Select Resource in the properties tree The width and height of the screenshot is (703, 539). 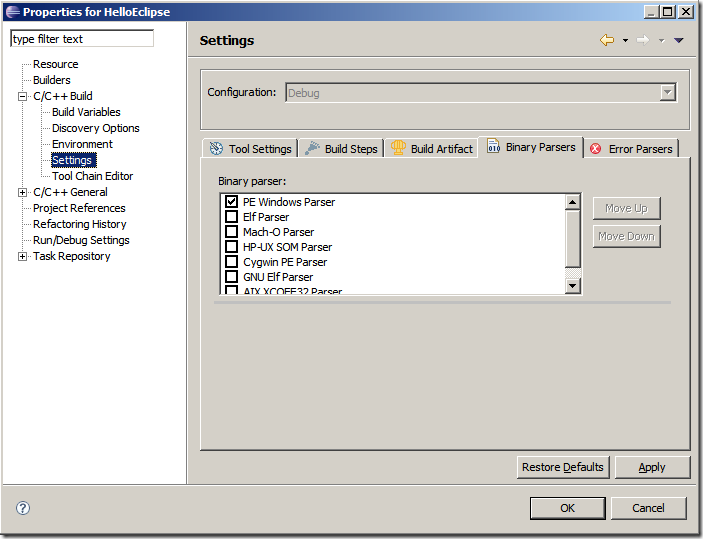[56, 64]
